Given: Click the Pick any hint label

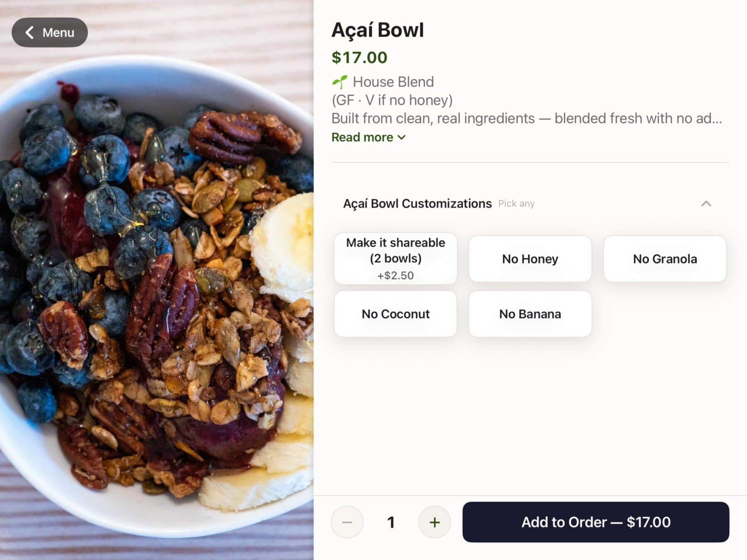Looking at the screenshot, I should 516,204.
